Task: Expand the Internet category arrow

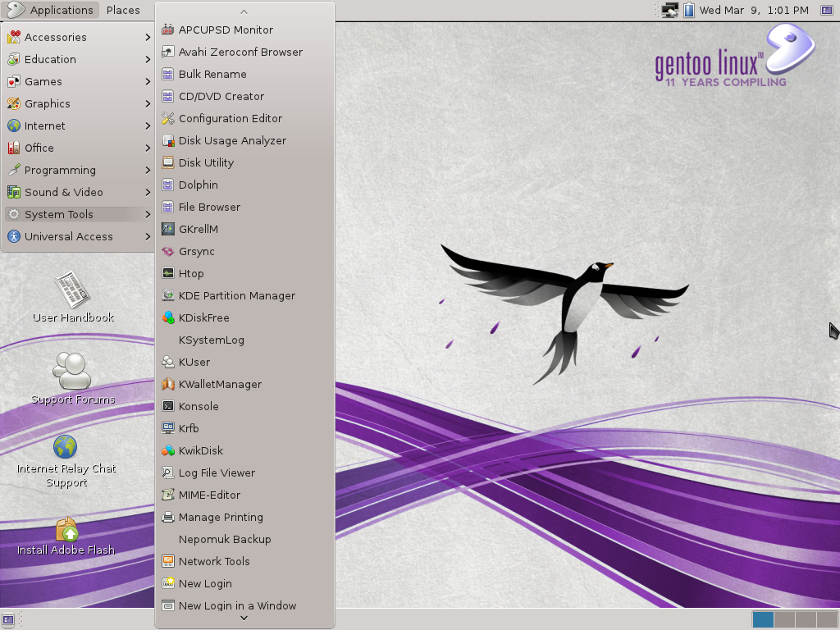Action: [x=148, y=126]
